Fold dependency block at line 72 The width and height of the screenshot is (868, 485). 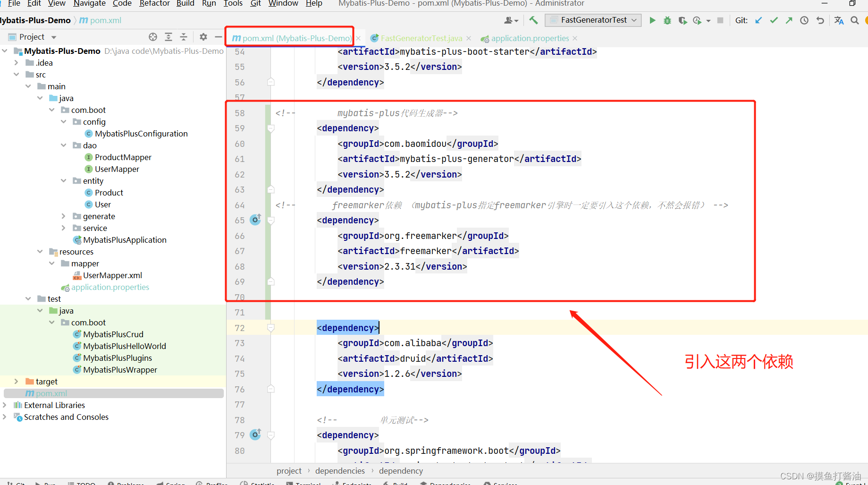coord(271,328)
